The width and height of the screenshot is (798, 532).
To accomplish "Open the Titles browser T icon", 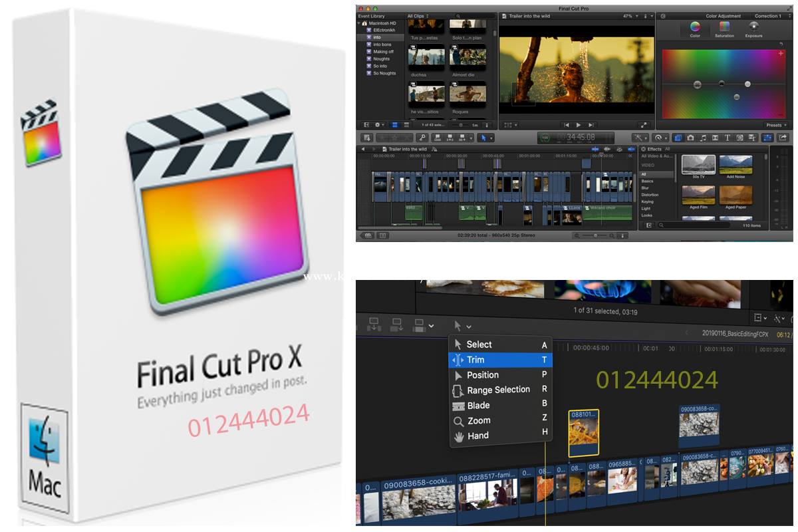I will coord(727,138).
